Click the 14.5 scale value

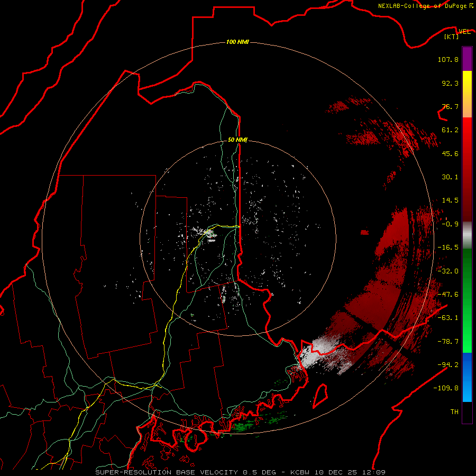[x=450, y=200]
